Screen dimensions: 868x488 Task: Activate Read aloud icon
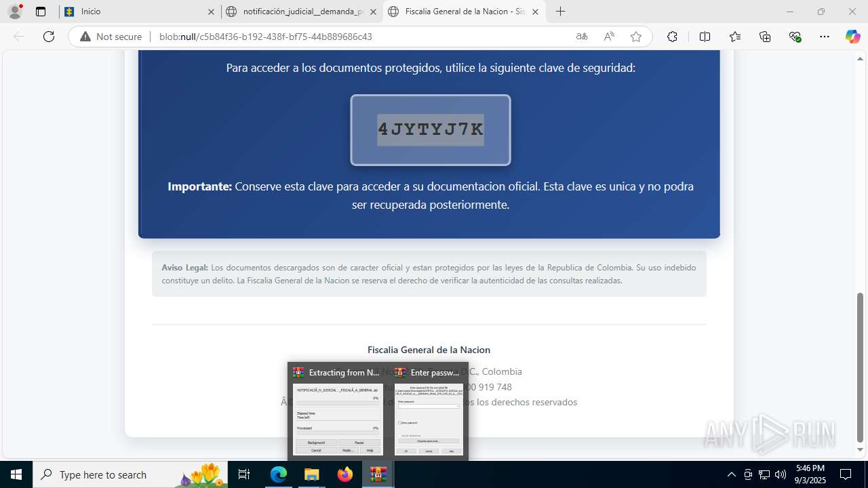pos(609,37)
